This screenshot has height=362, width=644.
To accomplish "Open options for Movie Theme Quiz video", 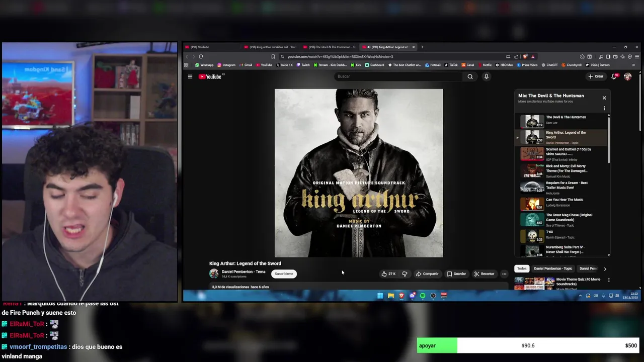I will (609, 280).
